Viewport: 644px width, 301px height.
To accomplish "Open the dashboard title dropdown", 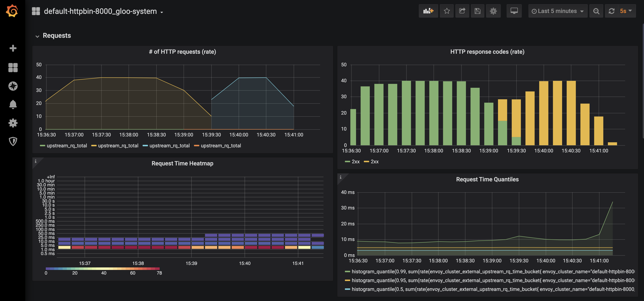I will [104, 11].
